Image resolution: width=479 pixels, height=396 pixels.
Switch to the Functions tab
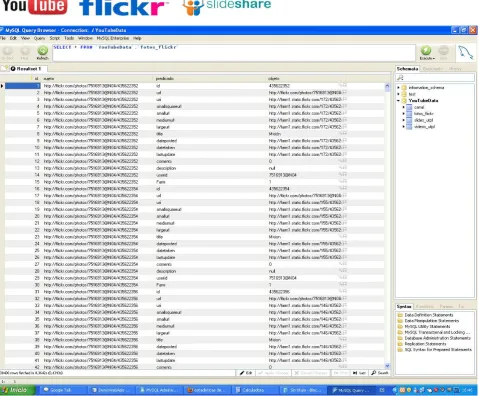pos(425,306)
